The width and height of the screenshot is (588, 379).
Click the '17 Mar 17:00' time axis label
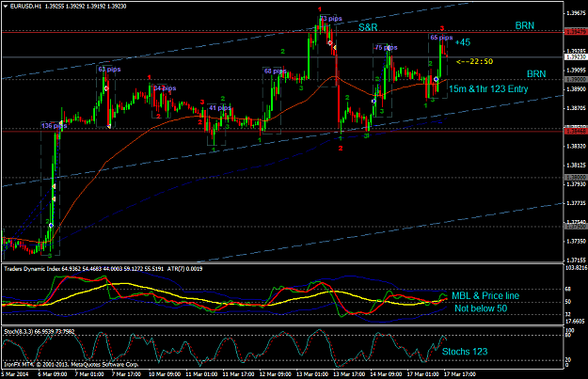coord(460,374)
